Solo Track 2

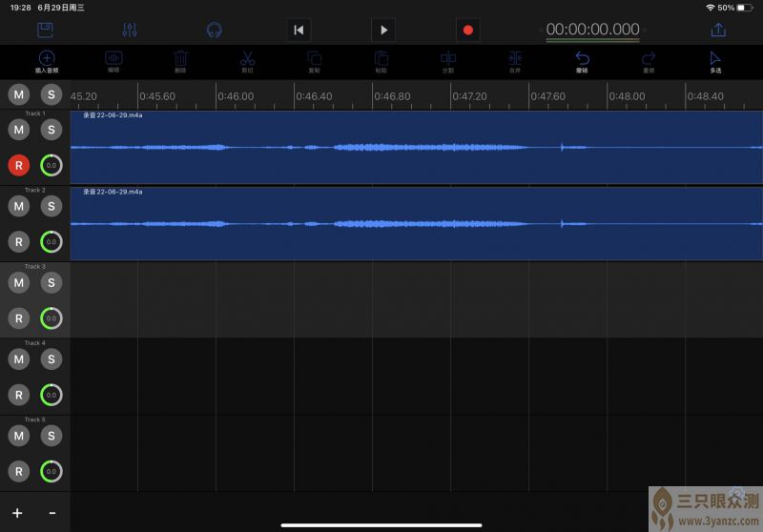coord(52,206)
